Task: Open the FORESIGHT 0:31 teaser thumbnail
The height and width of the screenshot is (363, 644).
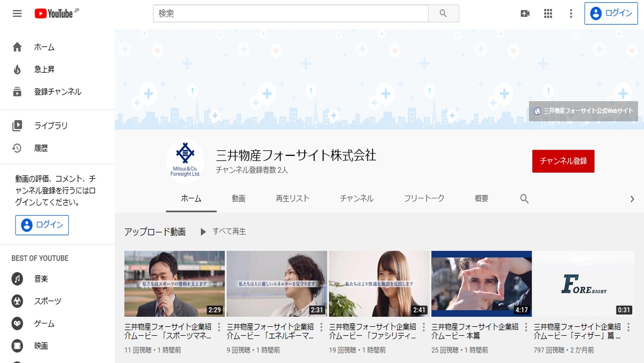Action: (584, 283)
